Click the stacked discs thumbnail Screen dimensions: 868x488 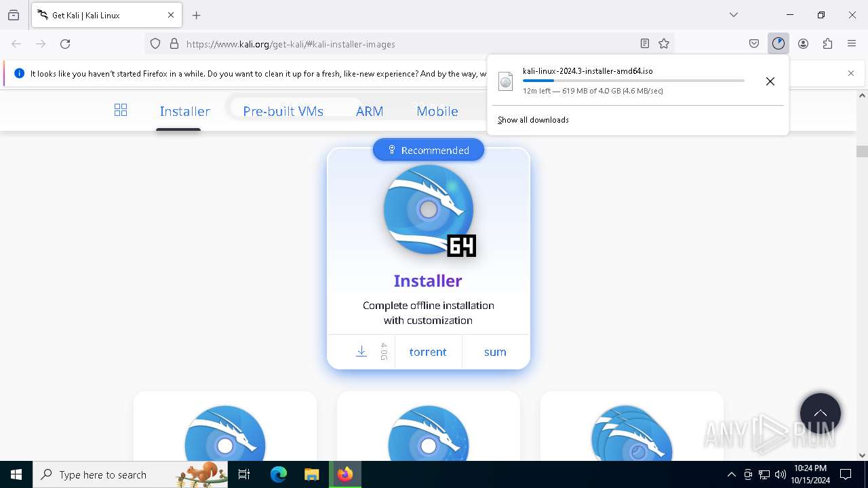point(631,433)
